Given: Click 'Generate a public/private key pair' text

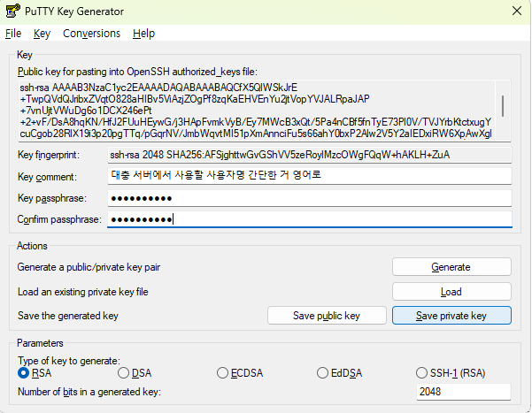Looking at the screenshot, I should (x=89, y=267).
